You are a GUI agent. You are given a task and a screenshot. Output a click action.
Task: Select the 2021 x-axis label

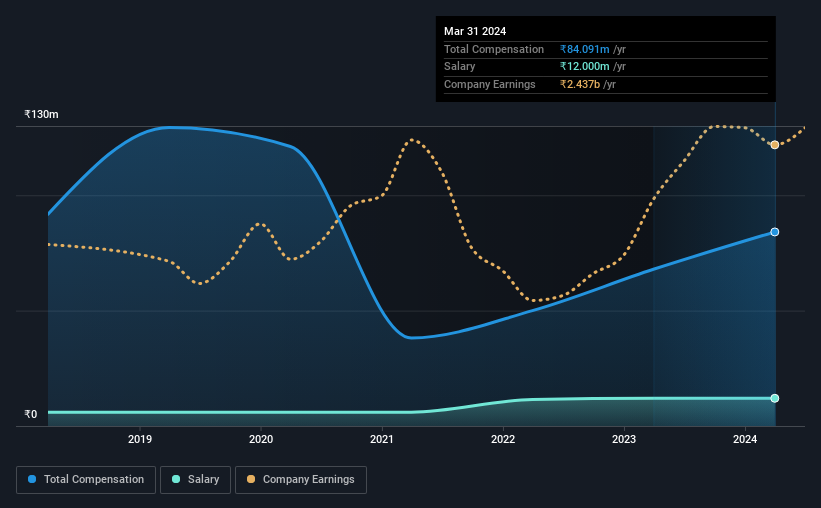tap(382, 439)
